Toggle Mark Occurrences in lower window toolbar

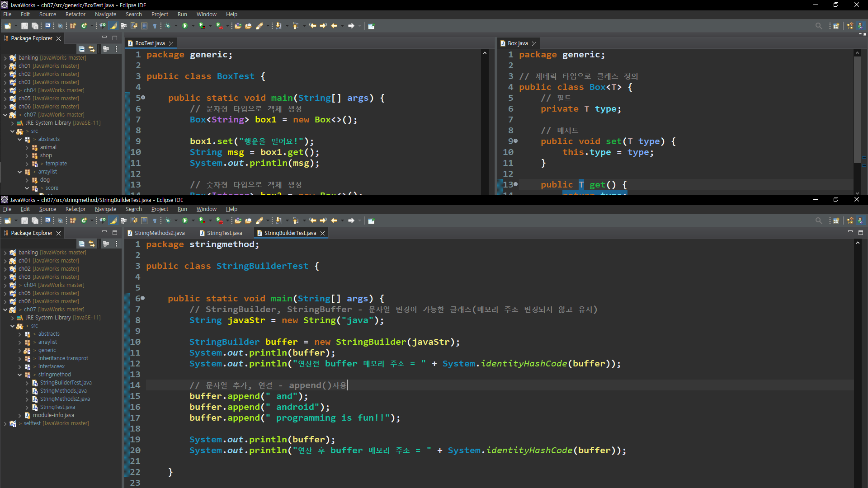(113, 221)
